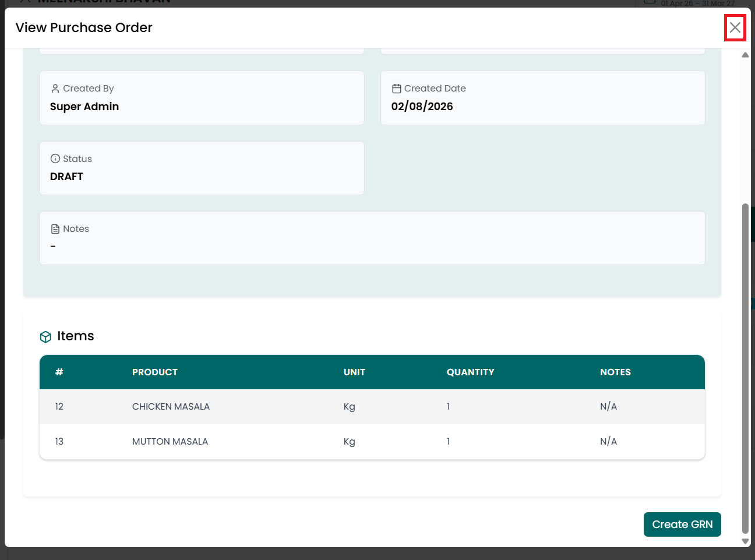Image resolution: width=755 pixels, height=560 pixels.
Task: Click row number 12 cell
Action: pos(59,407)
